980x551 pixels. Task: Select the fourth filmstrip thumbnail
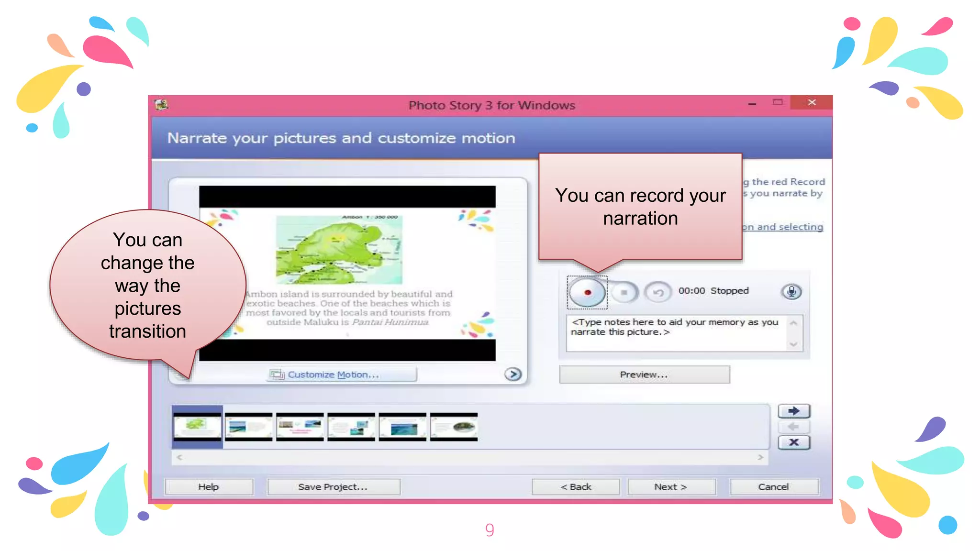pyautogui.click(x=351, y=427)
